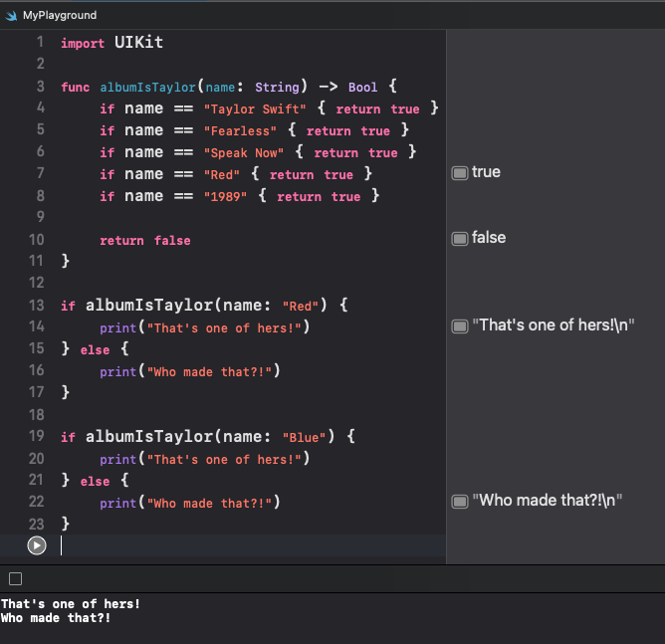Click the "Fearless" string literal
The height and width of the screenshot is (644, 665).
[240, 131]
